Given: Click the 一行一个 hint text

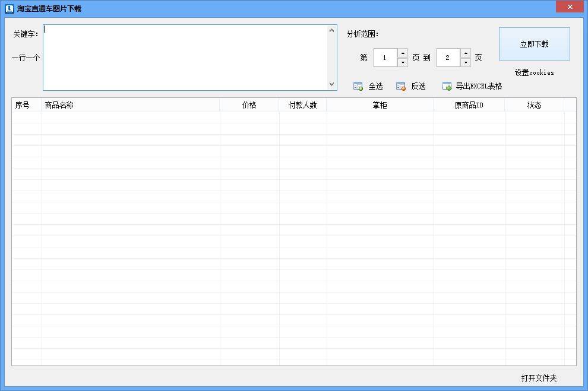Looking at the screenshot, I should (26, 58).
